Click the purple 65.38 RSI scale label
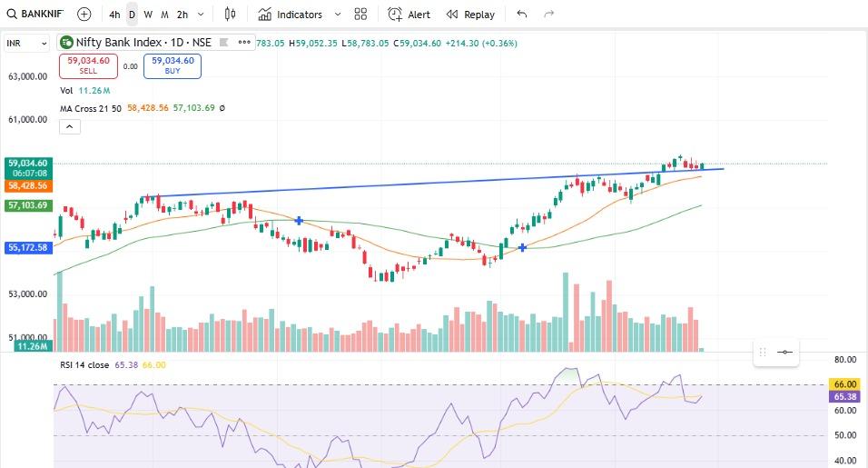Screen dimensions: 868x468 [x=844, y=396]
